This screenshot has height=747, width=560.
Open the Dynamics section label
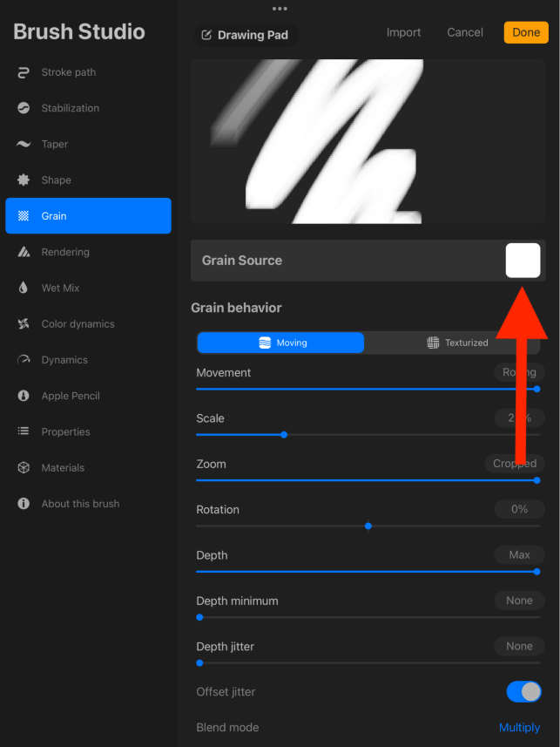click(64, 360)
